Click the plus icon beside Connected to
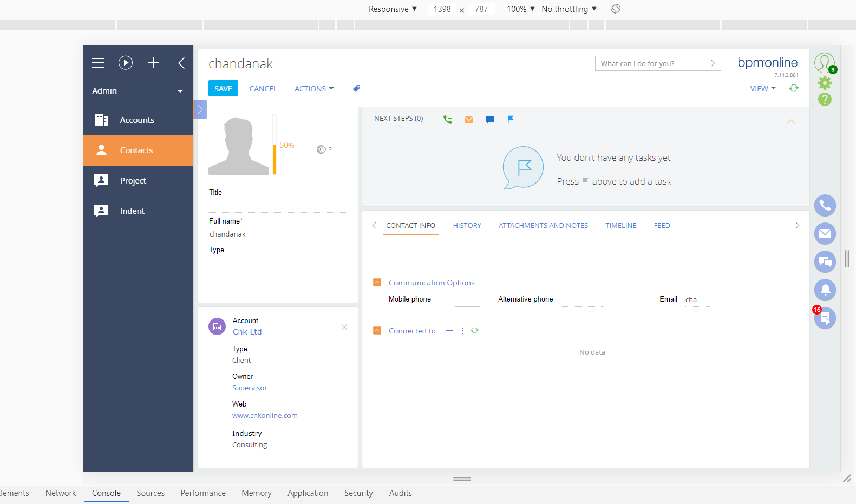This screenshot has height=504, width=856. 449,331
